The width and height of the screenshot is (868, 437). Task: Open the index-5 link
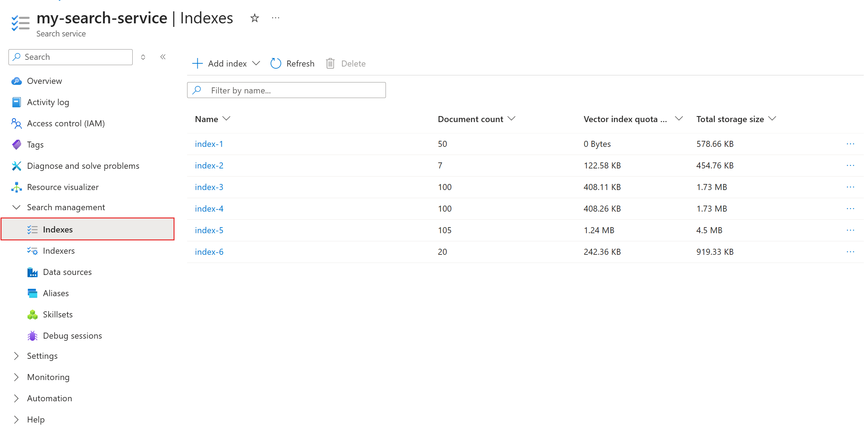209,230
